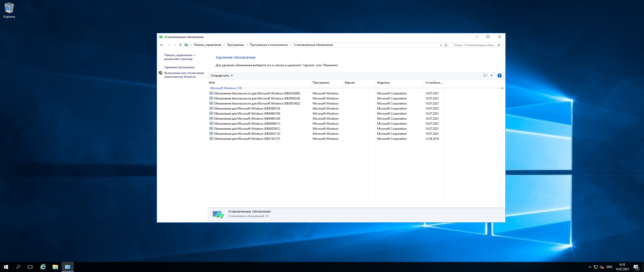Open the help question mark icon
This screenshot has width=644, height=272.
click(x=500, y=76)
